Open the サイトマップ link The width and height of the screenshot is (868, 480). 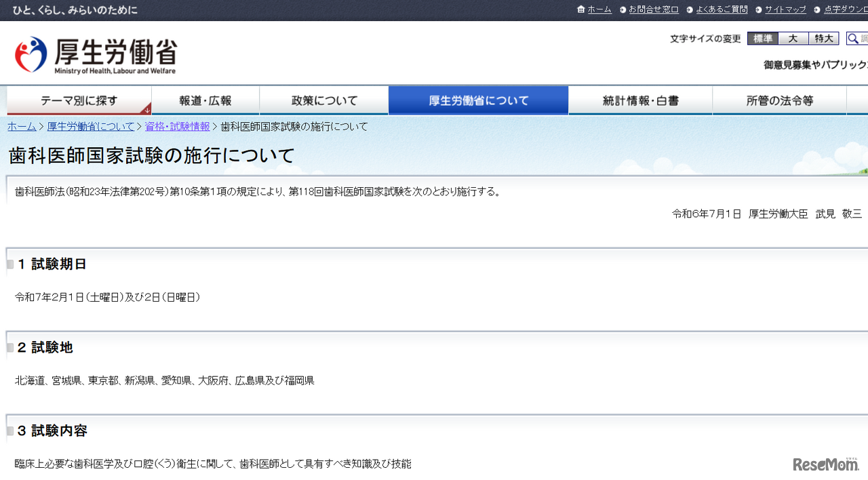[x=785, y=9]
